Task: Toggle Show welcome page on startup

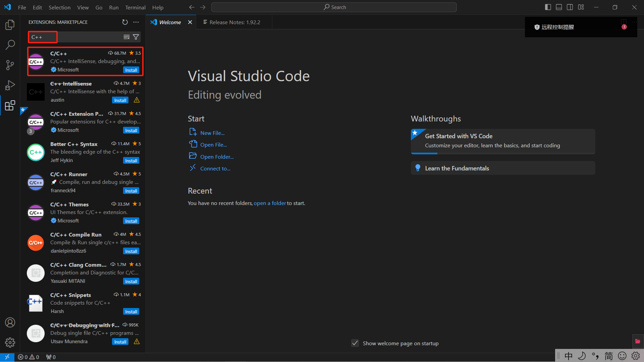Action: [355, 343]
